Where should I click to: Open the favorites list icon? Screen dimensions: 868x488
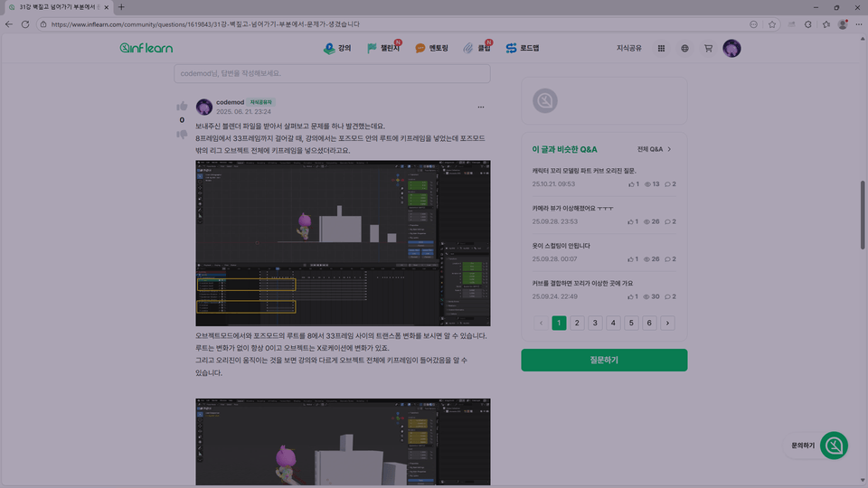coord(826,24)
